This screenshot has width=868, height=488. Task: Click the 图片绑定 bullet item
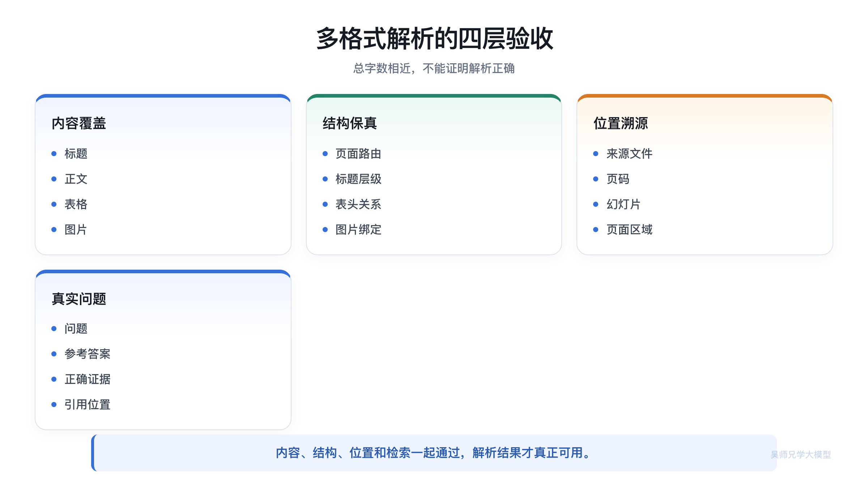coord(358,230)
